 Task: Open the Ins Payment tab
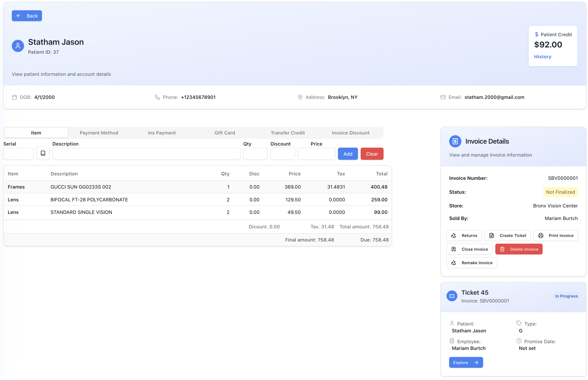click(162, 133)
